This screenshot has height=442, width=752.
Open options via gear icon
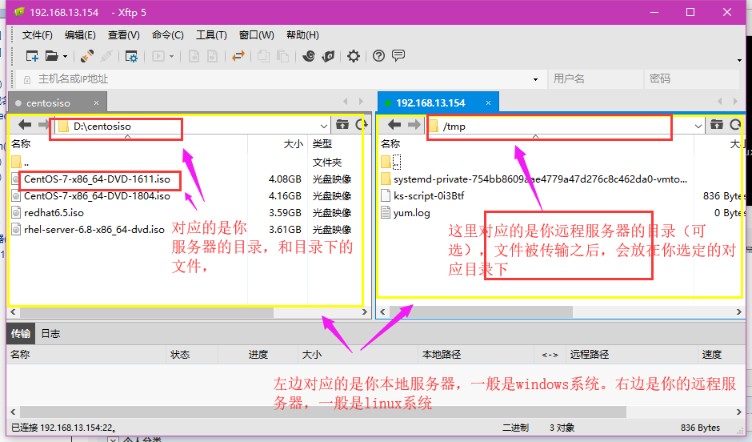click(353, 56)
